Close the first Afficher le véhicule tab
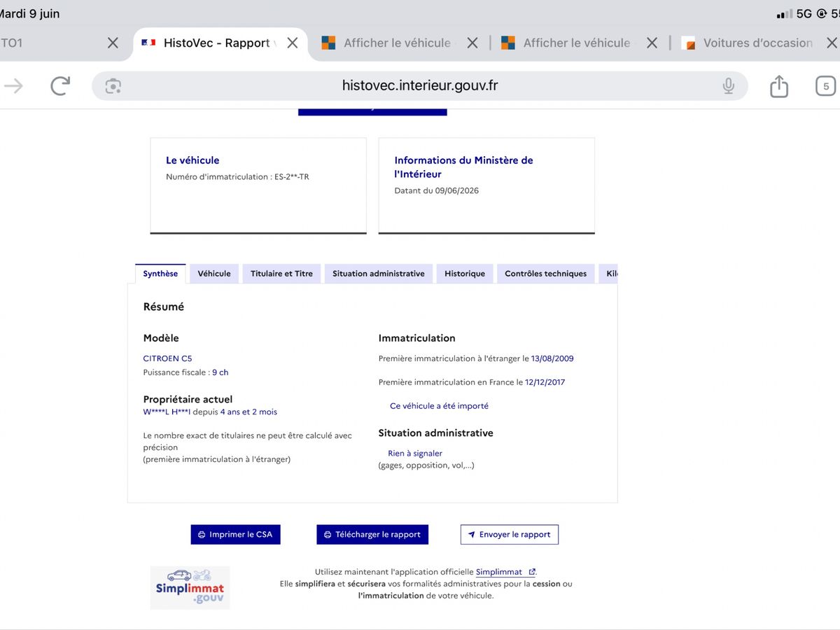This screenshot has width=840, height=630. coord(472,43)
